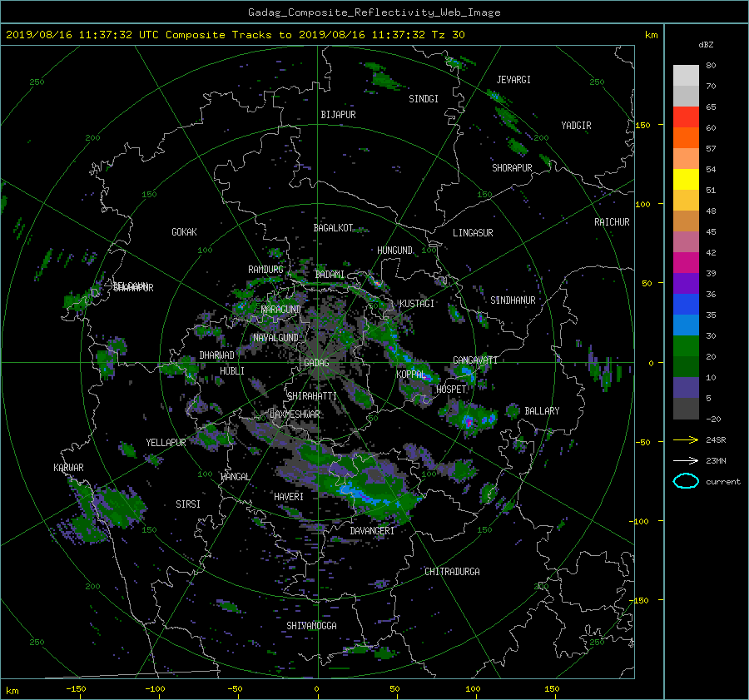Click the light blue 35 dBZ legend swatch
The height and width of the screenshot is (700, 749).
[686, 325]
